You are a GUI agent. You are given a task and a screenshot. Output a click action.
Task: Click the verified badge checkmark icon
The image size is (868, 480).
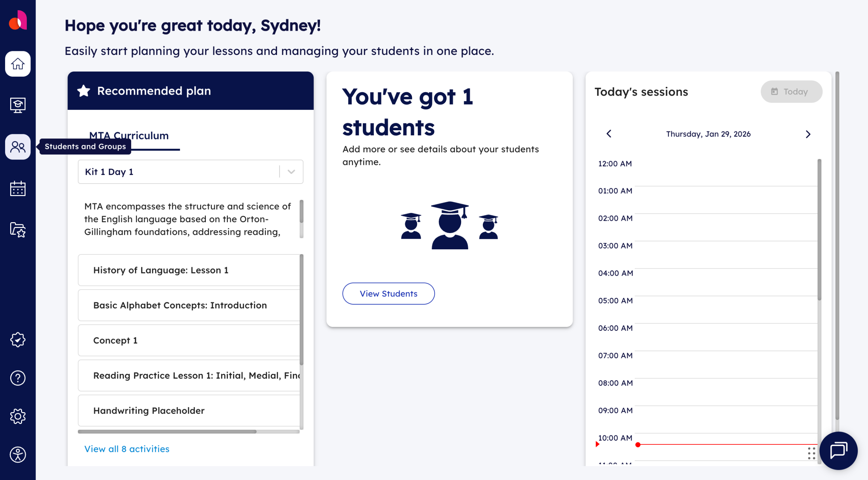click(x=18, y=340)
